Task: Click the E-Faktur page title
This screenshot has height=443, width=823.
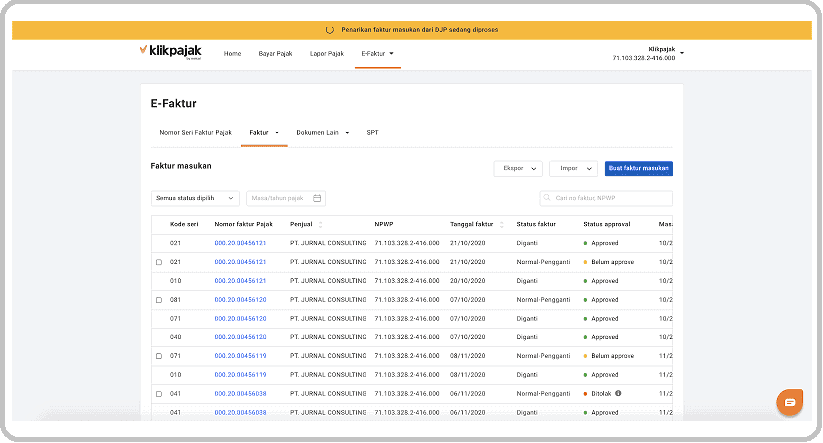Action: tap(173, 103)
